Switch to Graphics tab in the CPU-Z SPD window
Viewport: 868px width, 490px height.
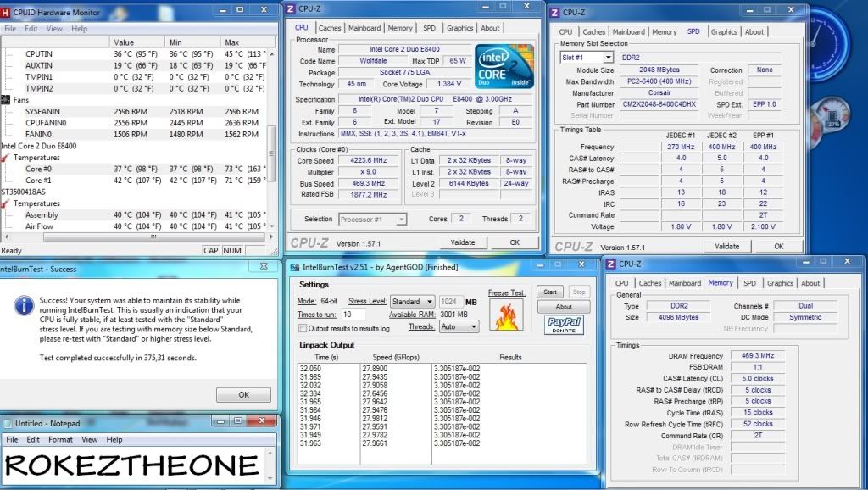pos(724,32)
